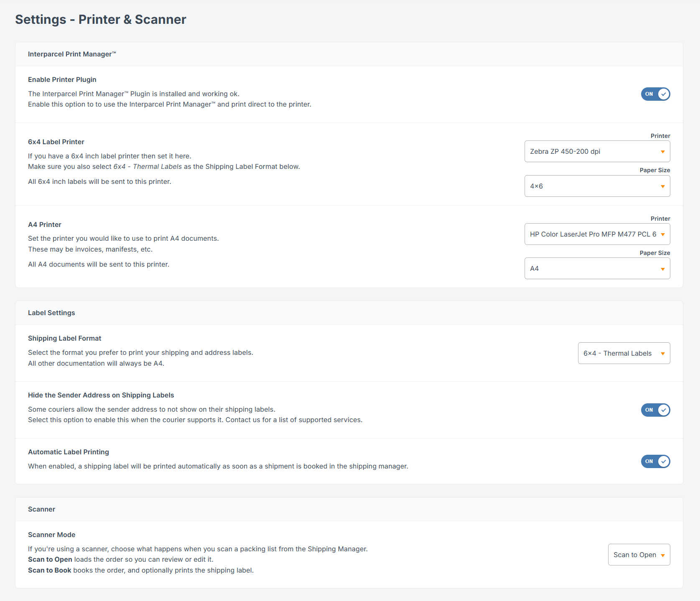Click the A4 Printer heading
This screenshot has height=601, width=700.
[x=45, y=224]
